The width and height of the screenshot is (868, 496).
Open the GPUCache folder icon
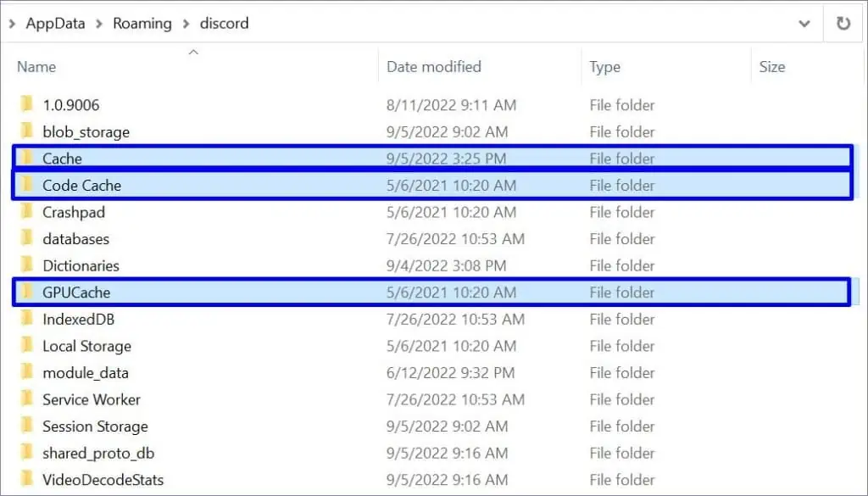click(28, 293)
